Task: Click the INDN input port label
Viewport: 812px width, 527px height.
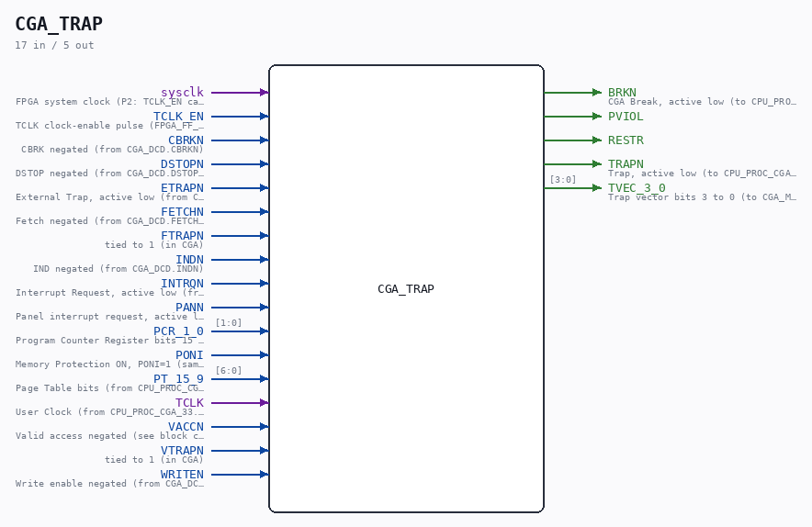Action: (189, 259)
